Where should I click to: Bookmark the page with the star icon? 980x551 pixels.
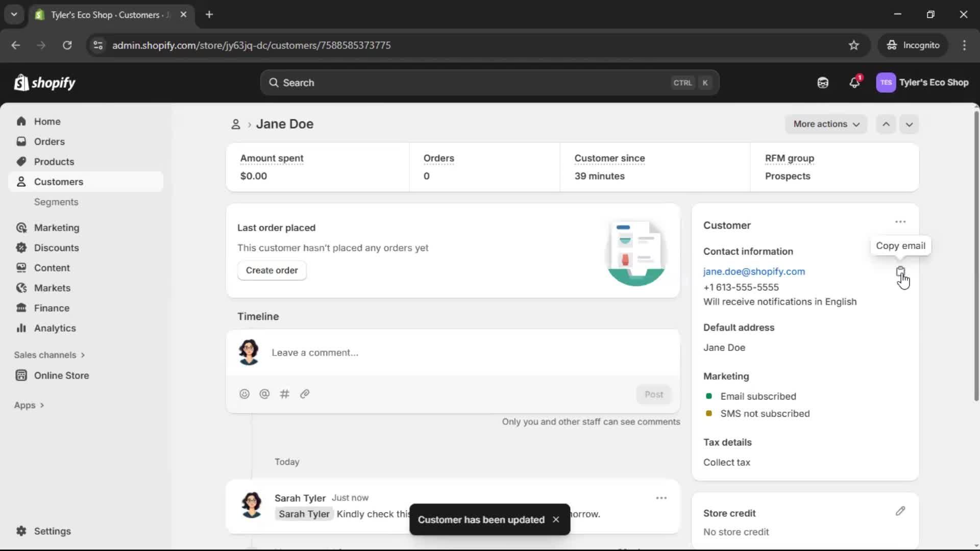click(x=854, y=45)
